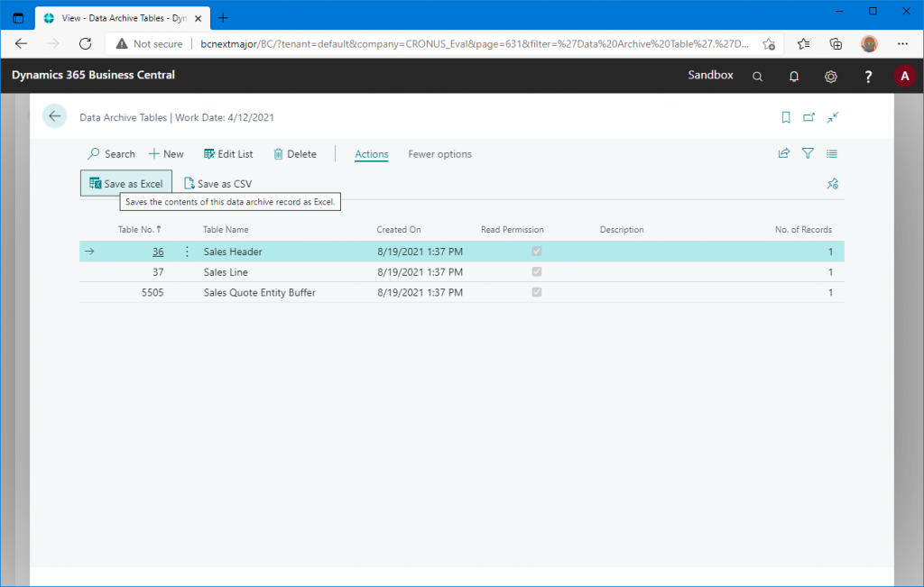The image size is (924, 587).
Task: Open notifications bell icon
Action: coord(794,77)
